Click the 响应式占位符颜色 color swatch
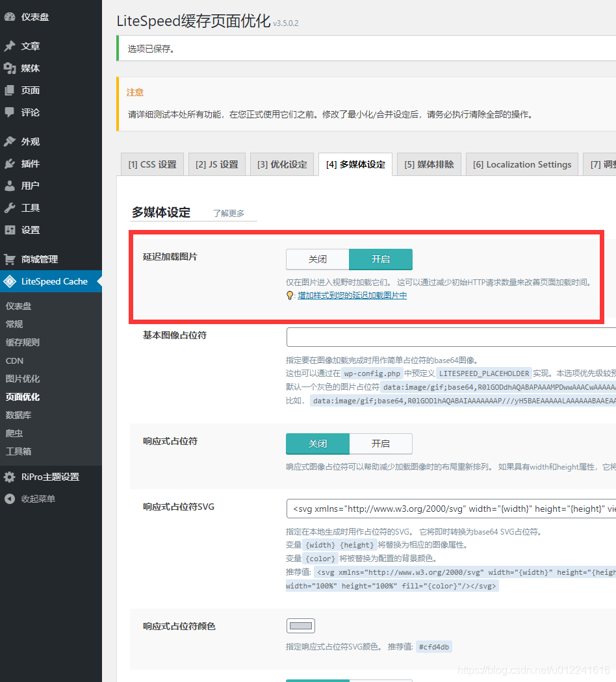 (301, 626)
